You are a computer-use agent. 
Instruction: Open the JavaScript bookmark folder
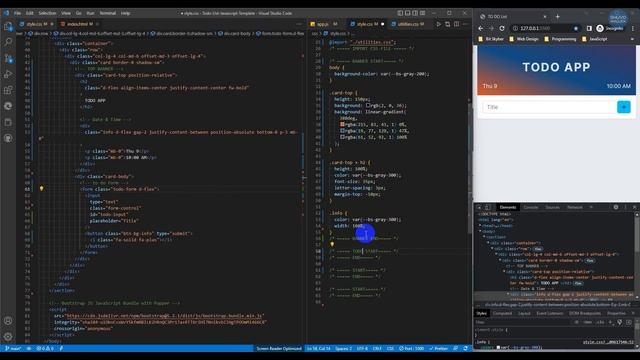595,39
